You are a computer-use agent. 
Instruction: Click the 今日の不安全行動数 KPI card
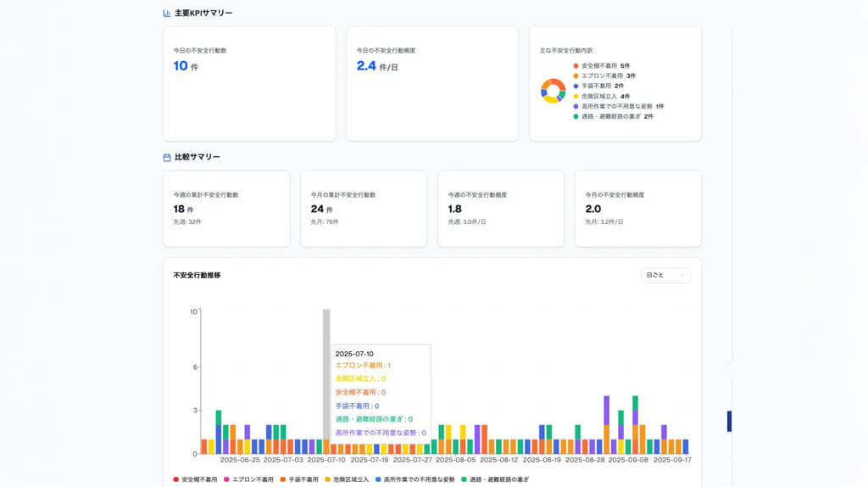(x=249, y=83)
